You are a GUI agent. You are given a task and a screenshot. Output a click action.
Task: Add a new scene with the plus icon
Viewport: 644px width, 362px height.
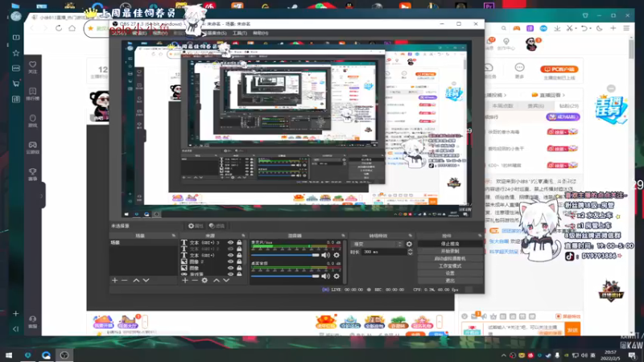pyautogui.click(x=114, y=280)
